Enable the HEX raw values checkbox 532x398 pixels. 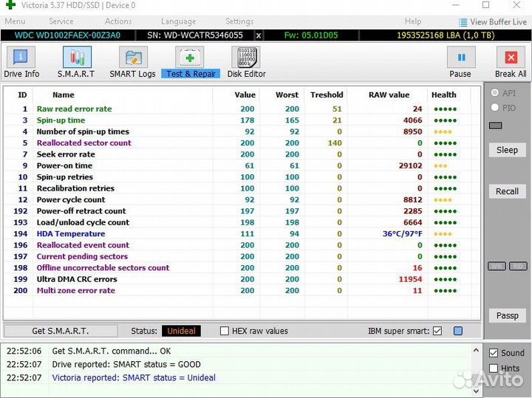pos(225,331)
